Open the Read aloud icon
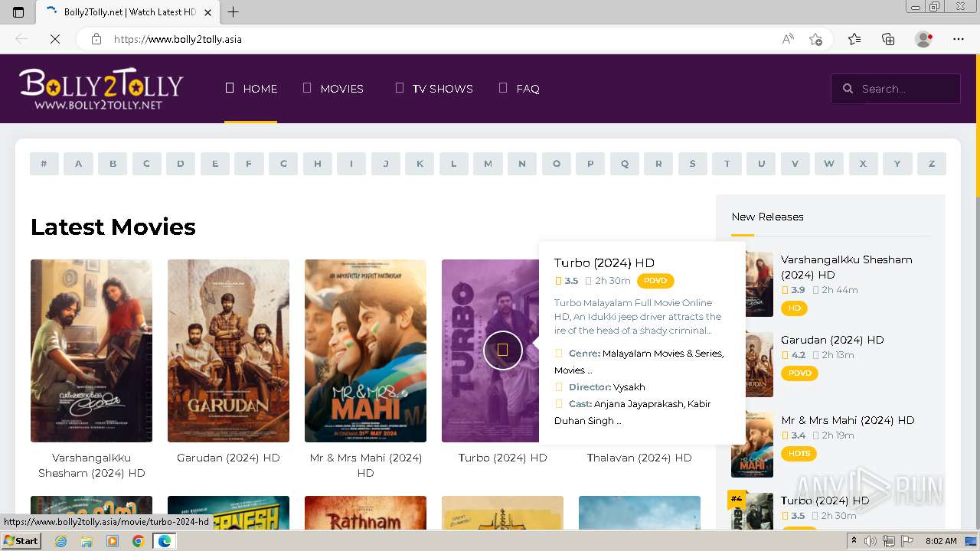 pos(788,39)
